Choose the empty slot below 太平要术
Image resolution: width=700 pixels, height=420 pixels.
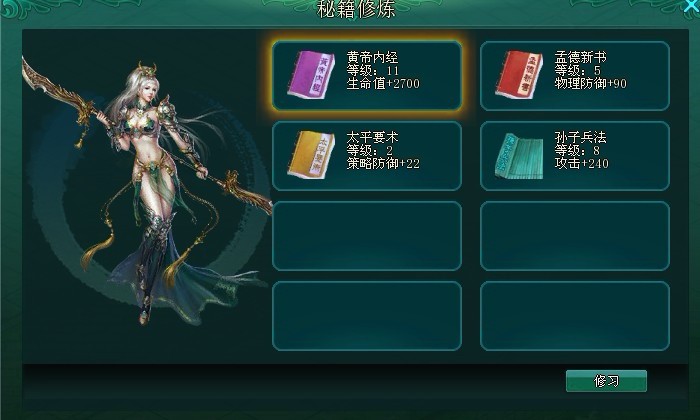point(367,236)
